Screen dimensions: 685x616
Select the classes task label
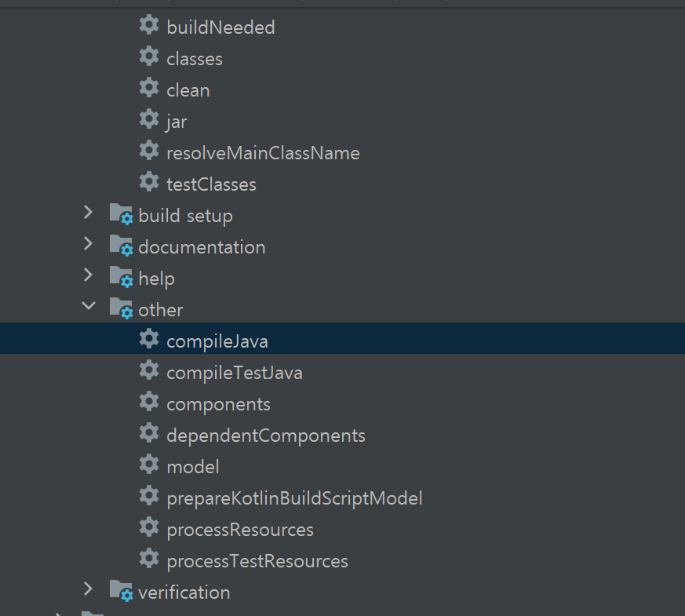[195, 59]
